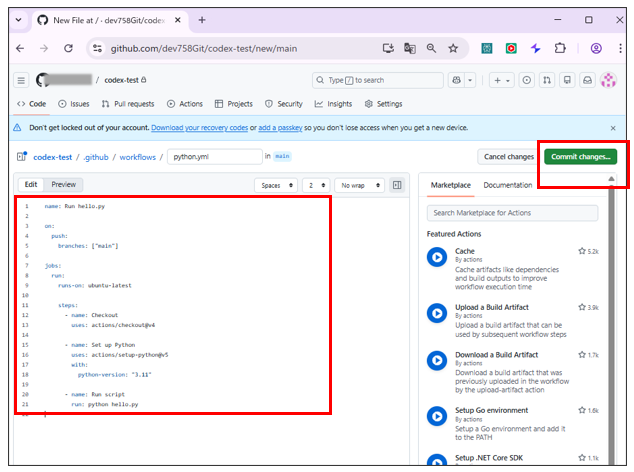Click Download a Build Artifact icon
The image size is (634, 472).
tap(437, 360)
